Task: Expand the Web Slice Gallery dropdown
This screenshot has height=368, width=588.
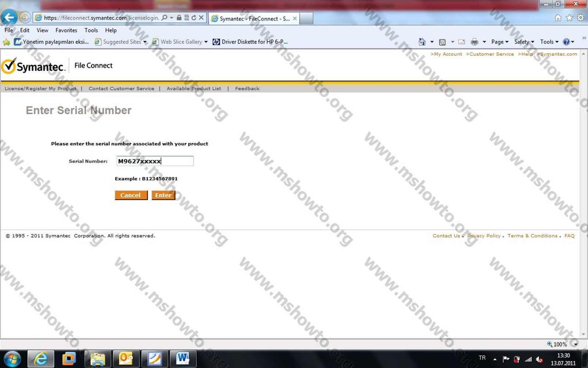Action: (206, 42)
